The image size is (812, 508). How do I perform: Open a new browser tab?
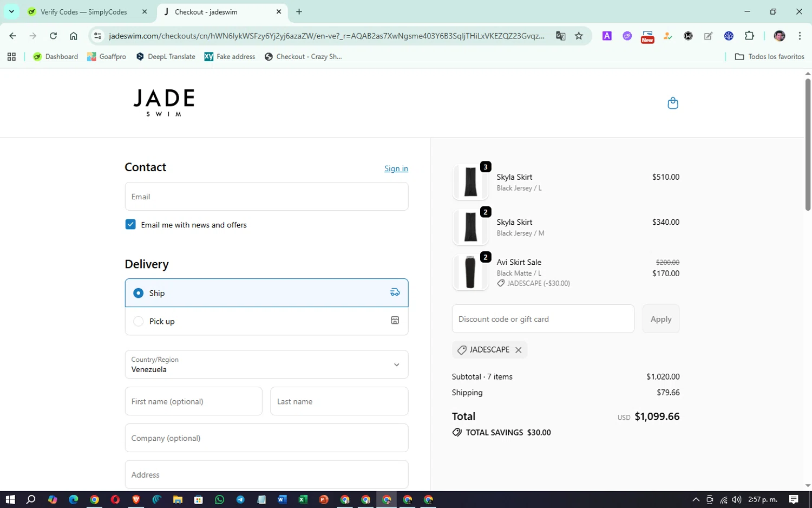[299, 11]
